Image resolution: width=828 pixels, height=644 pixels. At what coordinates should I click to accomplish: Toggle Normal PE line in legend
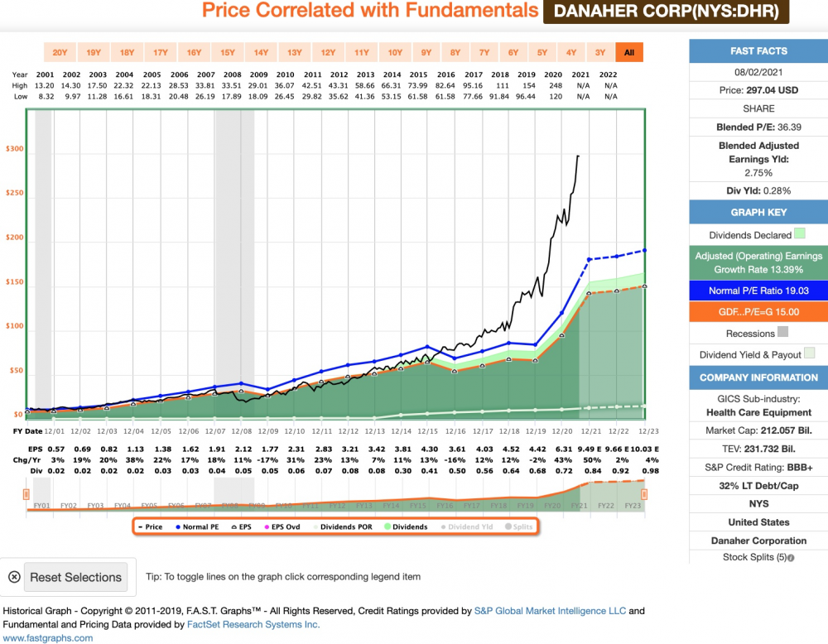(197, 526)
